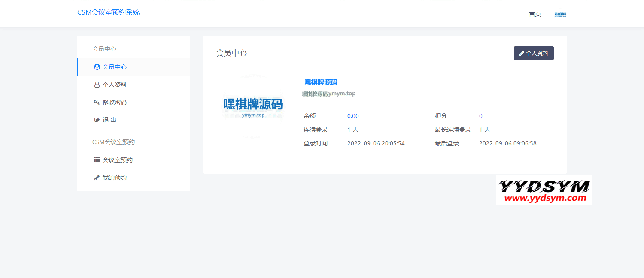
Task: Click the sign-out icon beside 退出
Action: point(97,120)
